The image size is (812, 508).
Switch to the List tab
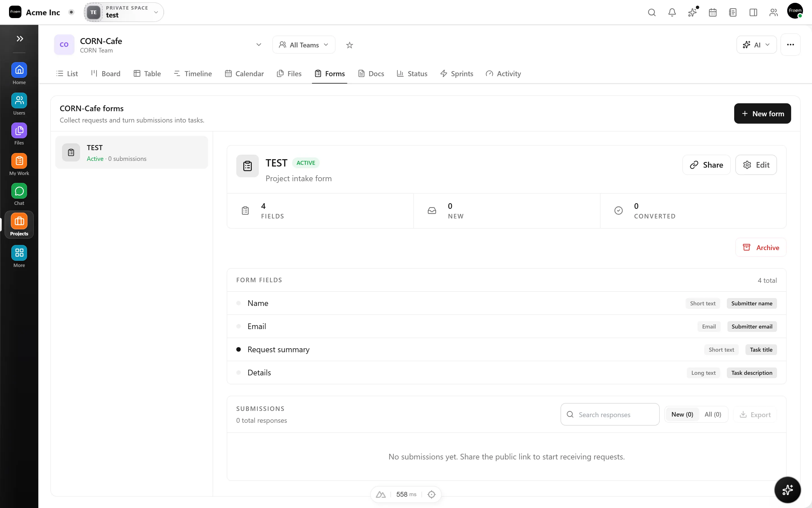[x=67, y=74]
